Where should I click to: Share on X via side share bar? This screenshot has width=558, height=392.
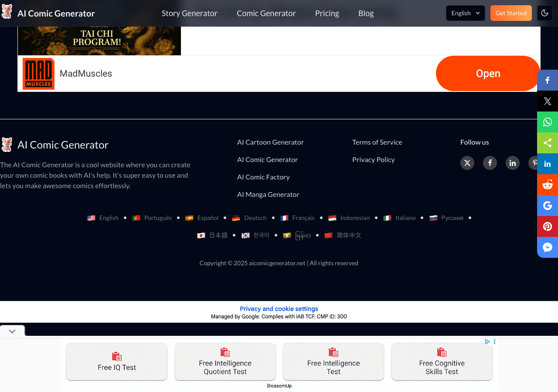[548, 101]
